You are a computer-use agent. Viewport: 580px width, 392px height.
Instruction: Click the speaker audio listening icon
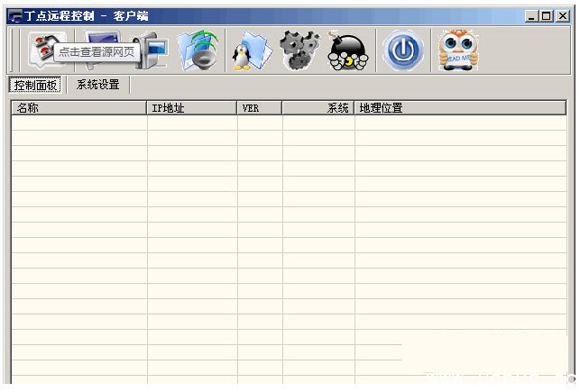197,50
